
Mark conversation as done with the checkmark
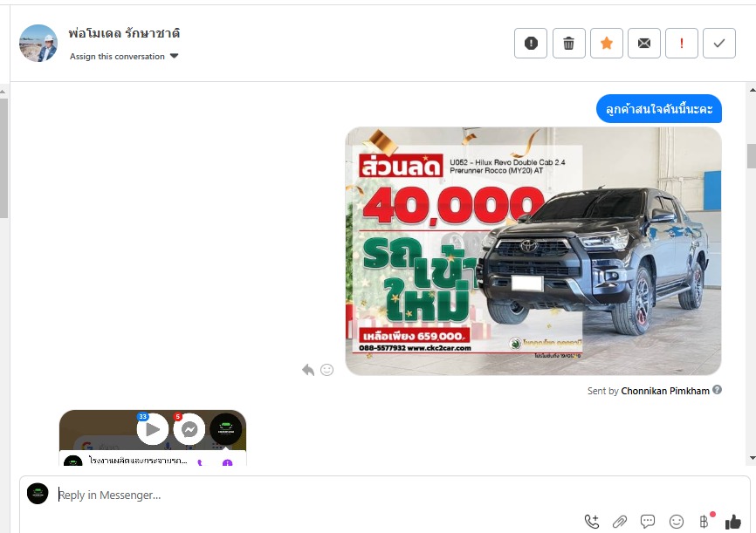(719, 44)
